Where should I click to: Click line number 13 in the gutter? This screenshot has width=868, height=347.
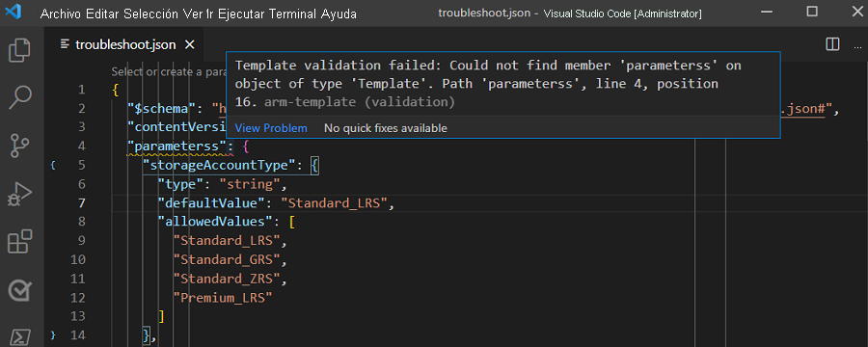(78, 316)
